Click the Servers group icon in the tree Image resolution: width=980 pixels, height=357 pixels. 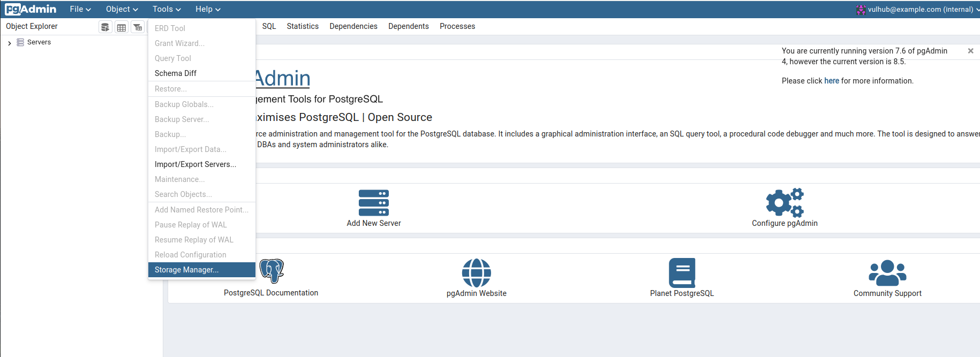pyautogui.click(x=20, y=42)
